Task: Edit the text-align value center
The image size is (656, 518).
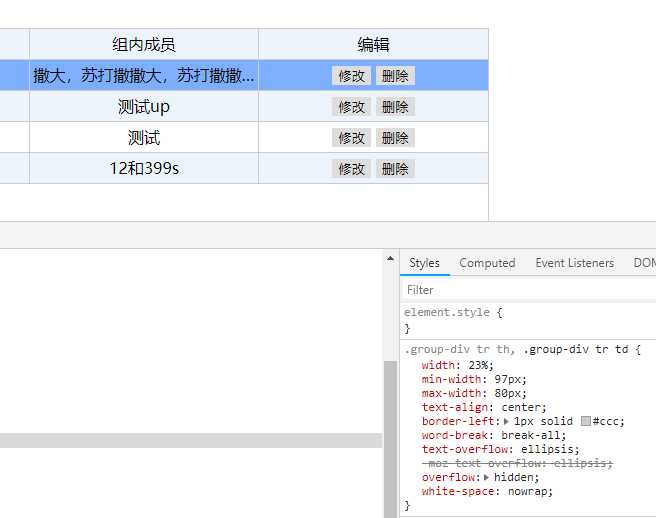Action: point(521,407)
